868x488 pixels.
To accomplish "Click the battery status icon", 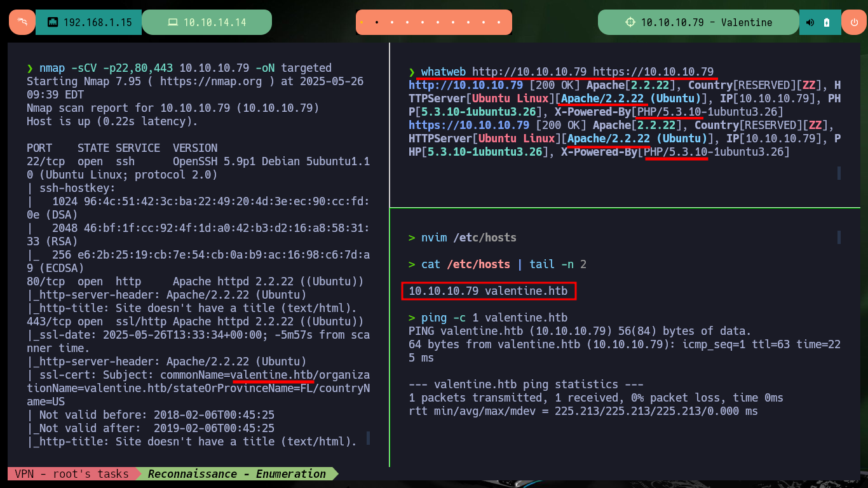I will 827,22.
